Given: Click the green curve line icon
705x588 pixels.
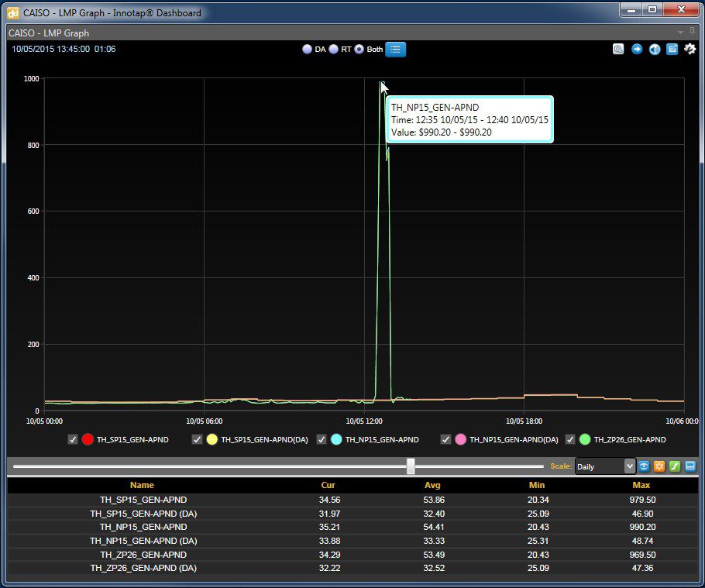Looking at the screenshot, I should (x=675, y=466).
